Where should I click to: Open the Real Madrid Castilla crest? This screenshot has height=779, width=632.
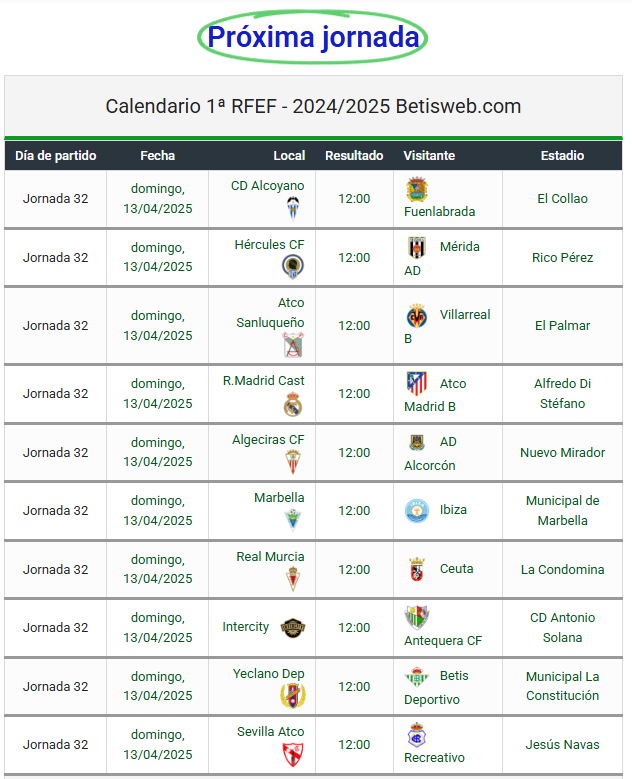293,404
